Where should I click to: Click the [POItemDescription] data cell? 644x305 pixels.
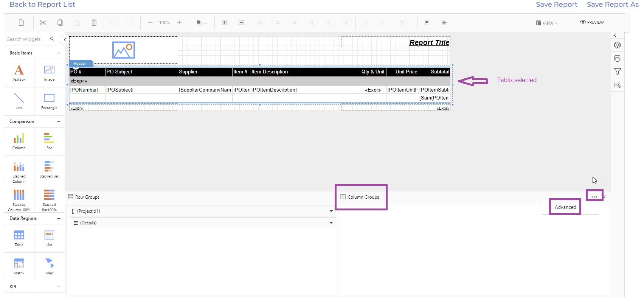(x=304, y=90)
